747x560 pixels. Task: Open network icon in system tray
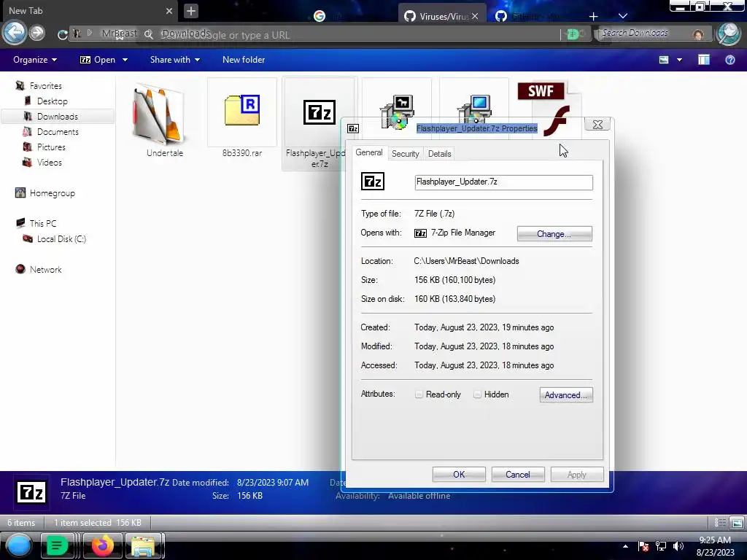[661, 546]
